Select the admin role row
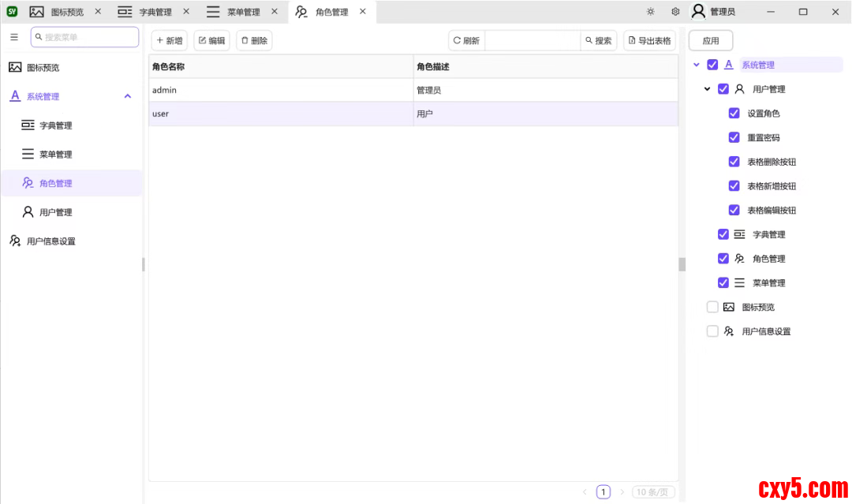Viewport: 852px width, 504px height. coord(280,90)
